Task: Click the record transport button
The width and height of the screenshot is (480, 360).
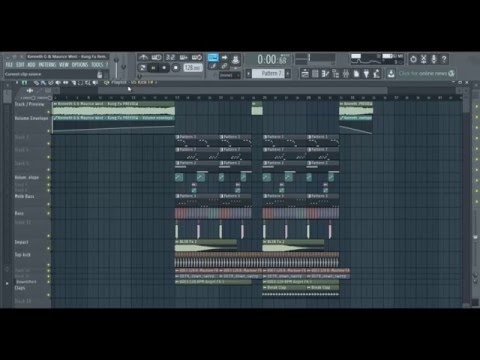Action: [176, 68]
